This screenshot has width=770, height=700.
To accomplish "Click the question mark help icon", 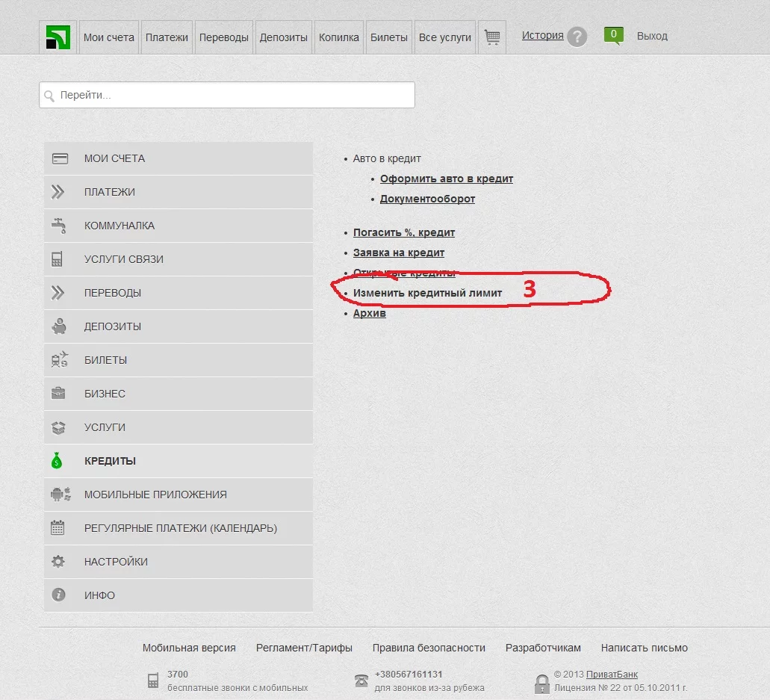I will pyautogui.click(x=577, y=37).
